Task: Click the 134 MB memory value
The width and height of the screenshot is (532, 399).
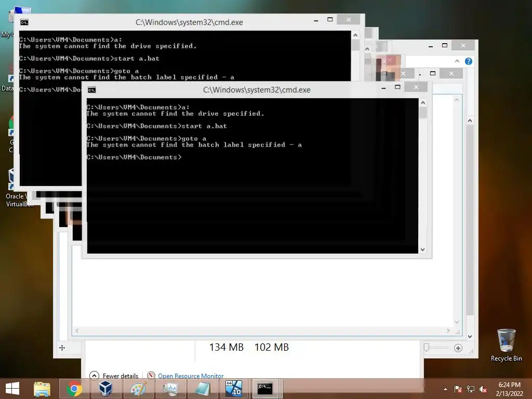Action: pos(227,347)
